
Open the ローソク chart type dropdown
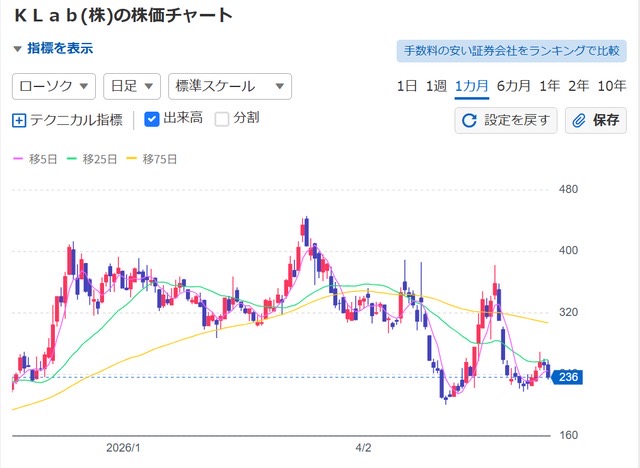point(54,86)
